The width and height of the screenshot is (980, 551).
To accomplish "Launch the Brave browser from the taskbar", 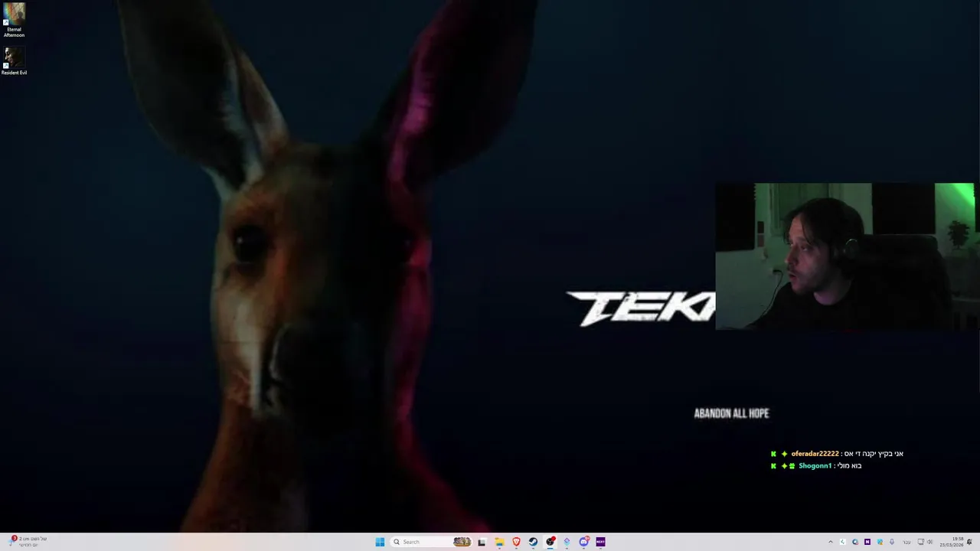I will [x=516, y=542].
